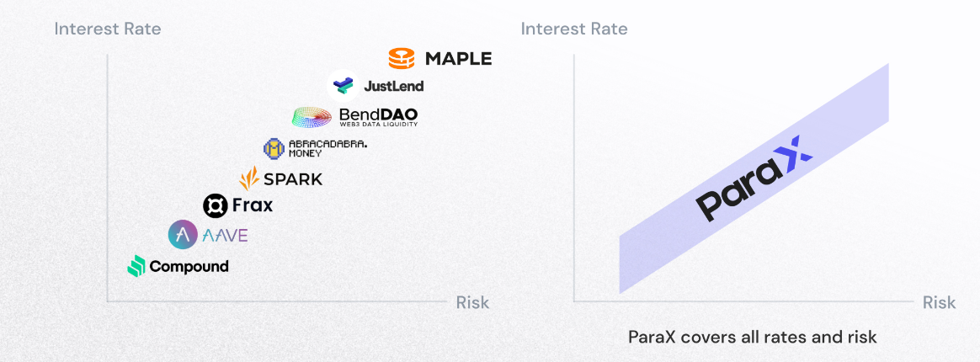Click the green Compound logo icon
The height and width of the screenshot is (362, 980).
[x=136, y=266]
